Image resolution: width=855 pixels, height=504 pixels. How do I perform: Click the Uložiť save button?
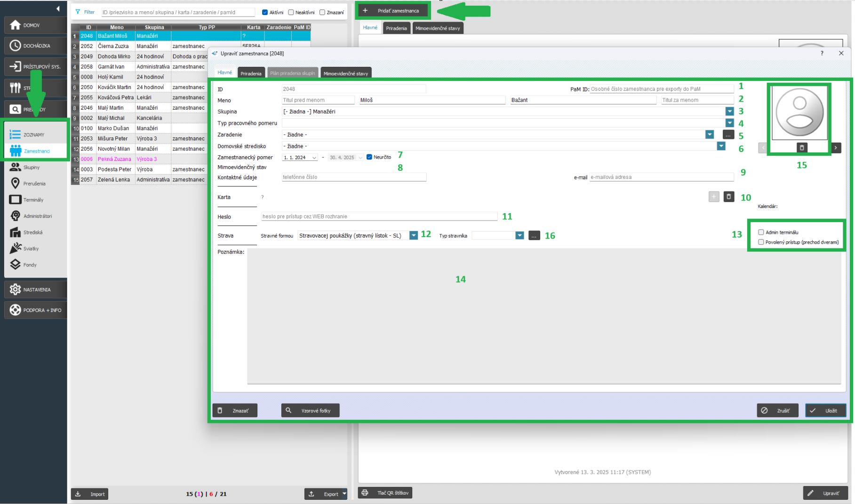pos(825,410)
